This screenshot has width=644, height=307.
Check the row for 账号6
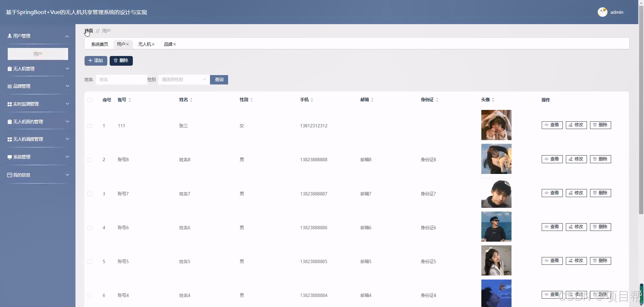pyautogui.click(x=90, y=228)
